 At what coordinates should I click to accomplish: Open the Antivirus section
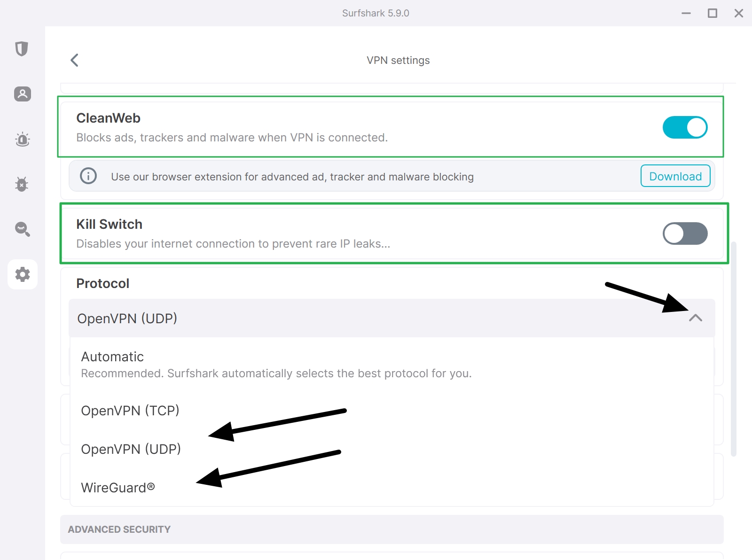pyautogui.click(x=22, y=184)
